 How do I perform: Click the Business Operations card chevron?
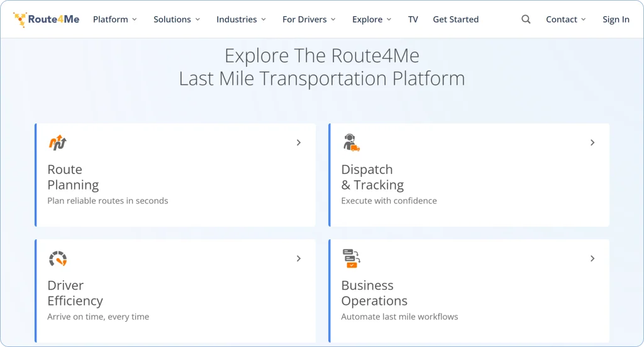592,259
